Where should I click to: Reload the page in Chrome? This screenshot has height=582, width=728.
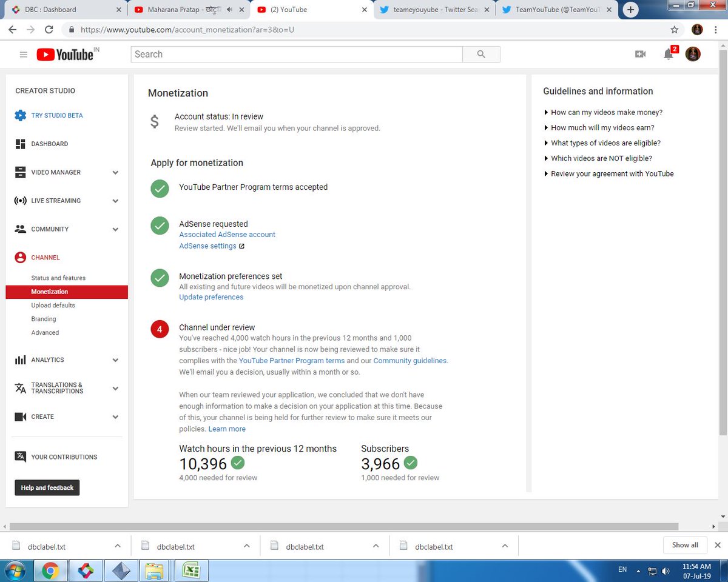(49, 29)
